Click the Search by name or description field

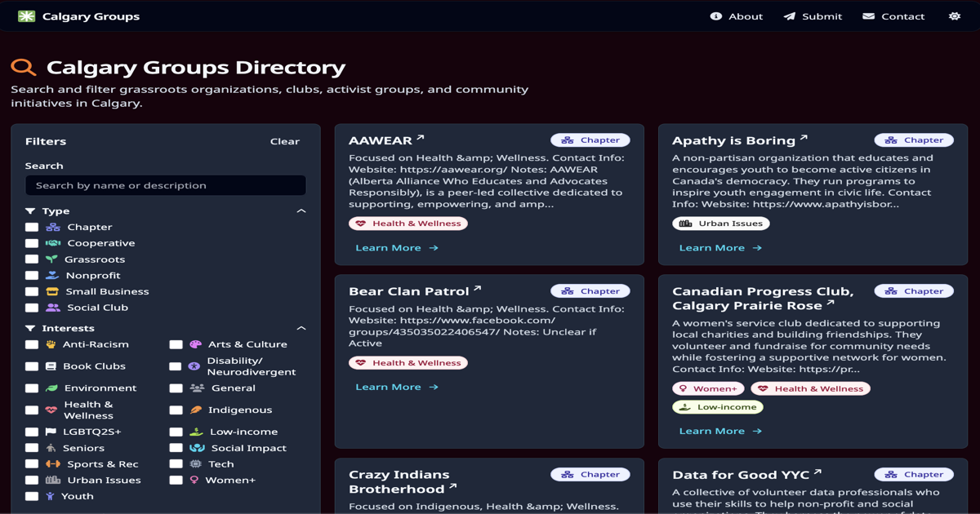click(166, 185)
